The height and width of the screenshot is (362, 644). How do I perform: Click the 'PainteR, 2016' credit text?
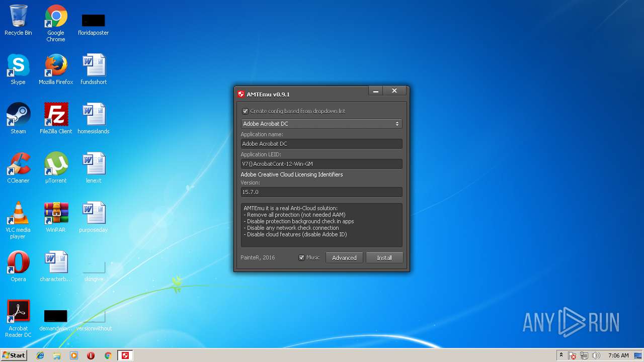[x=258, y=257]
